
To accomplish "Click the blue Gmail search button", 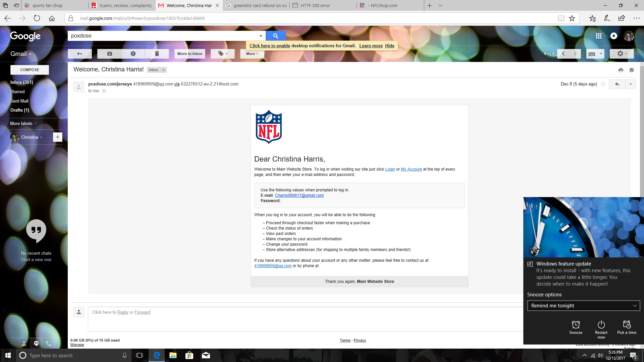I will [275, 36].
